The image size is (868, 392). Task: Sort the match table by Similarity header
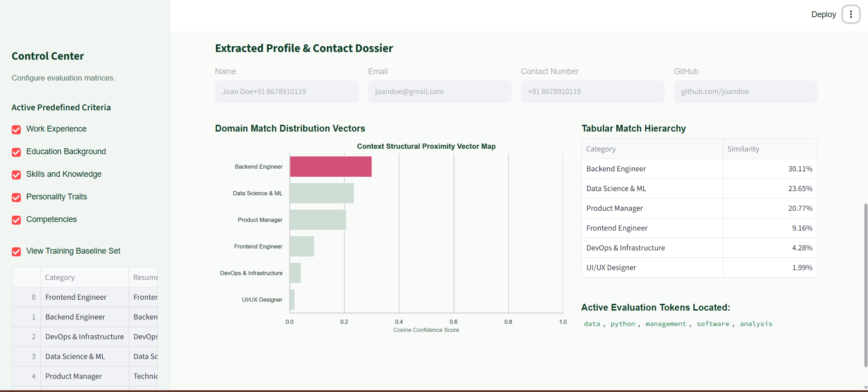point(770,149)
